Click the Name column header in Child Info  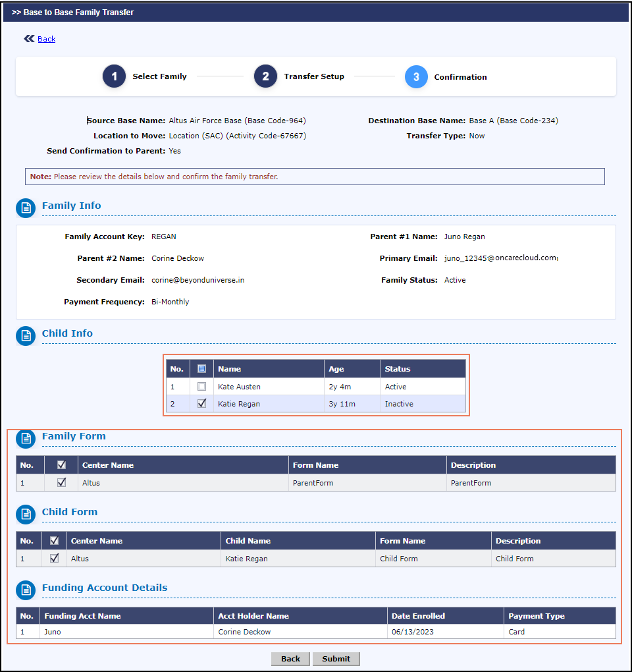[269, 369]
